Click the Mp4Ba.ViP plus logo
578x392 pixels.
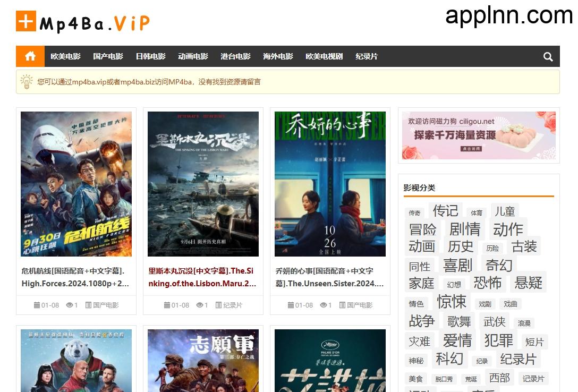pos(26,21)
